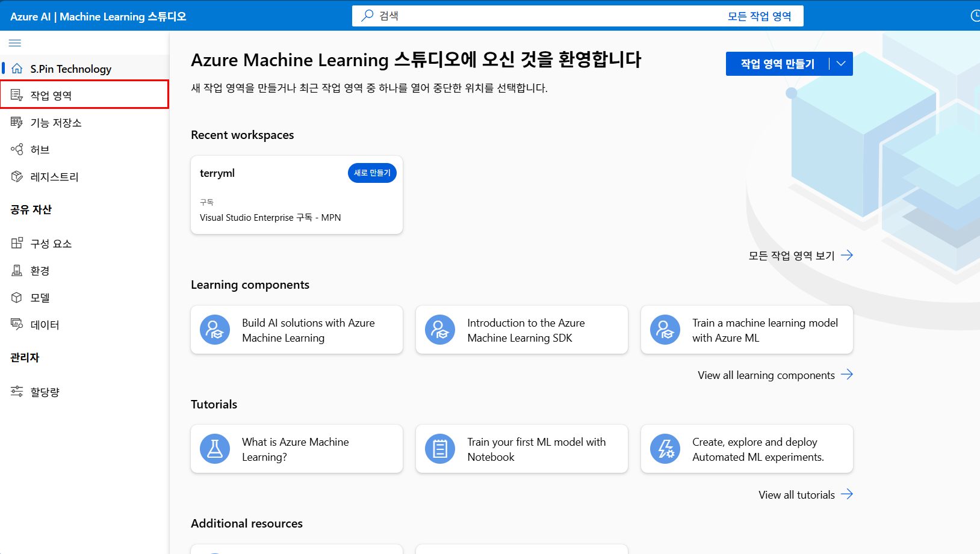The height and width of the screenshot is (554, 980).
Task: Collapse the sidebar with the hamburger icon
Action: (15, 43)
